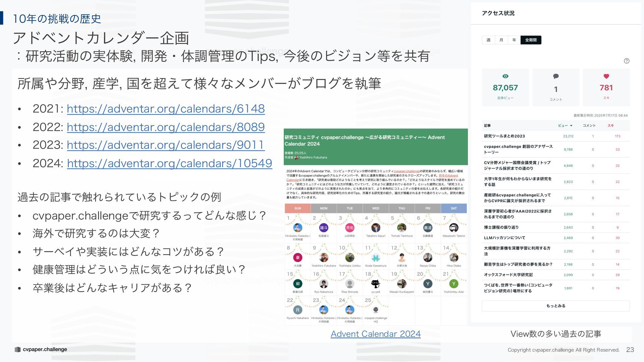Open article cvpaper.challenge 創設のアナザーストーリー

pos(518,149)
